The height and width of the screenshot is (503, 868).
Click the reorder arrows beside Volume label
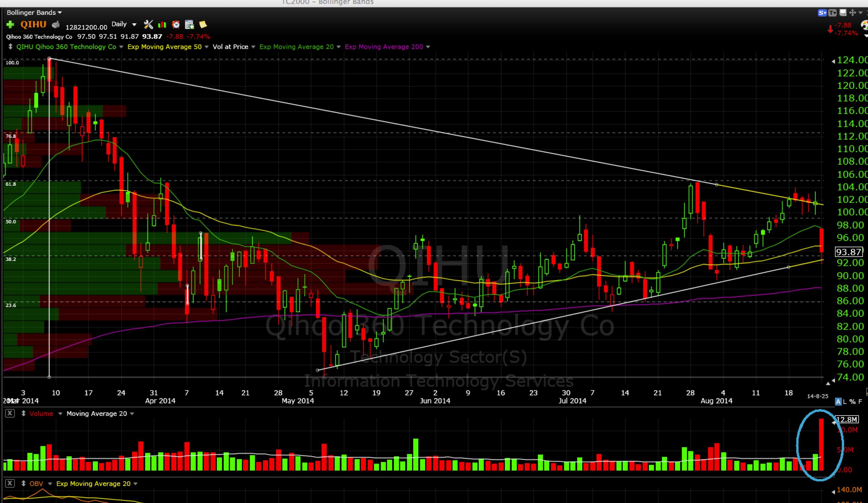[23, 413]
